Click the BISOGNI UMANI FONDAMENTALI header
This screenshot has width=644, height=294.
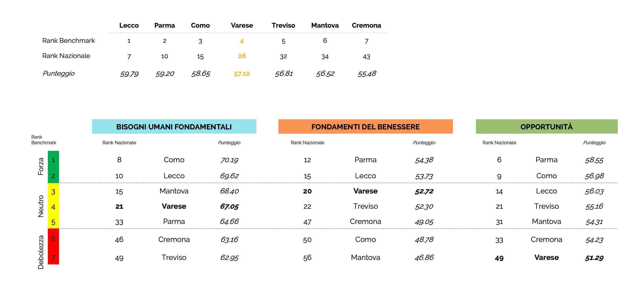(x=174, y=126)
